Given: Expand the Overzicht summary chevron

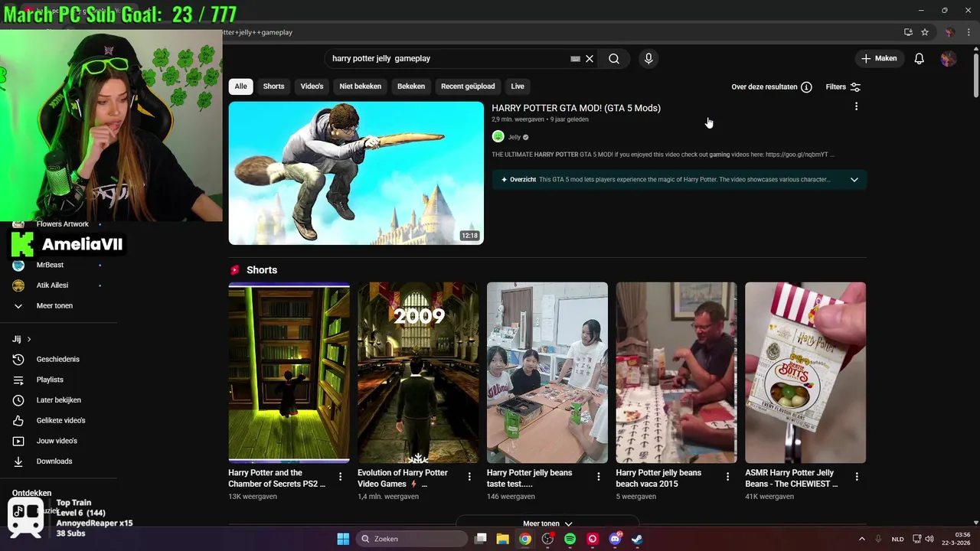Looking at the screenshot, I should [x=854, y=180].
